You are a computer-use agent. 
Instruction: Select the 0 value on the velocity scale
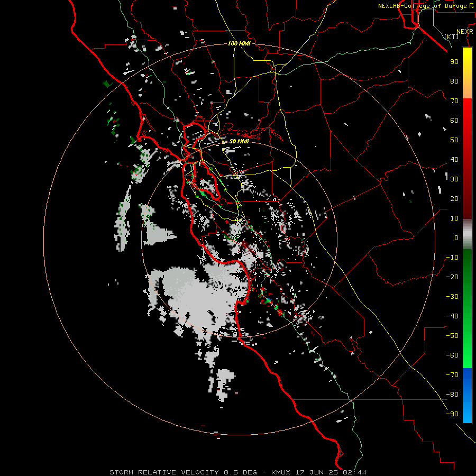point(456,237)
